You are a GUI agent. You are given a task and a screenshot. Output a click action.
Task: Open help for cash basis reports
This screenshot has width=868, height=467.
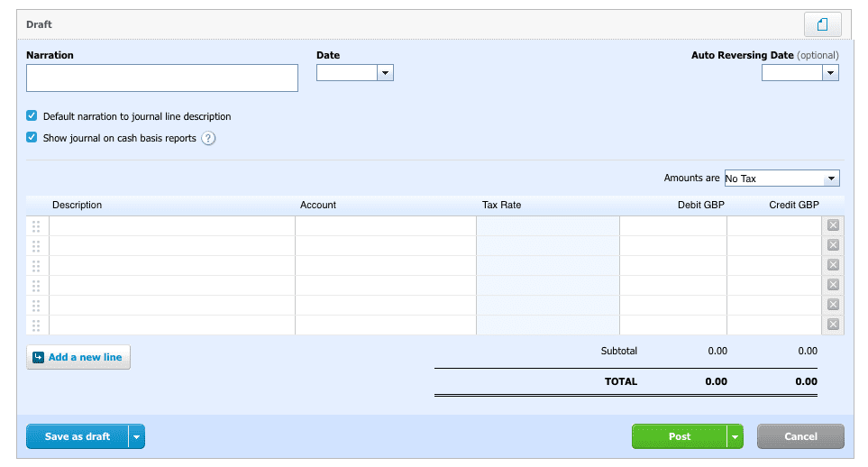(208, 138)
